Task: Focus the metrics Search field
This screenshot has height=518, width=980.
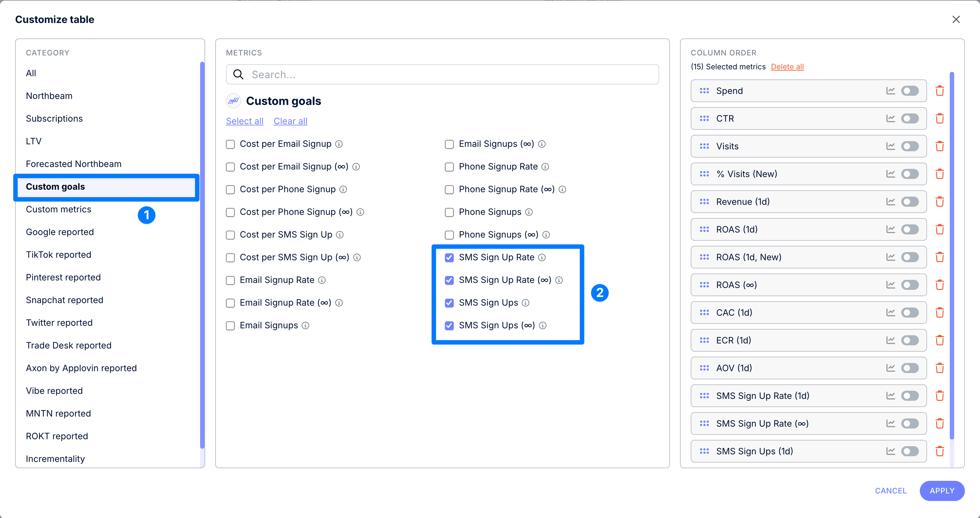Action: [442, 75]
